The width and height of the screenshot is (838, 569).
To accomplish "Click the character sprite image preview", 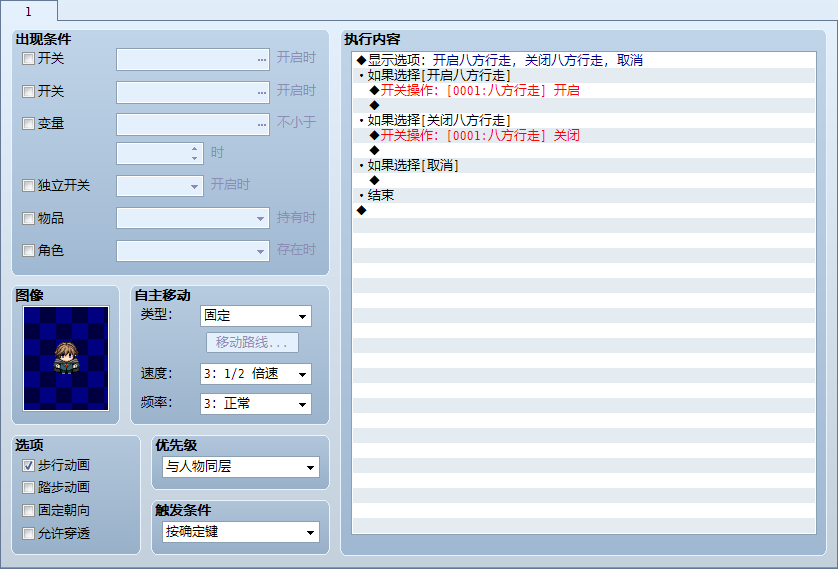I will pos(66,358).
